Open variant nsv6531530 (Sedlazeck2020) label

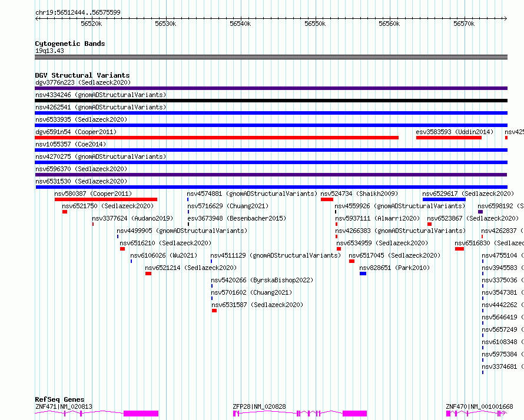[x=81, y=181]
